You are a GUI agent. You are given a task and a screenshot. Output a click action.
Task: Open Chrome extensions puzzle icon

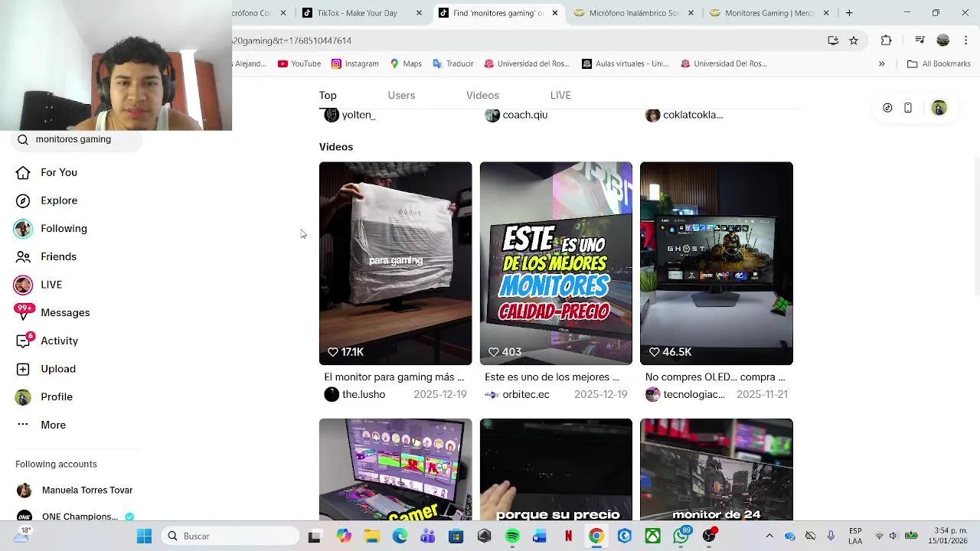(886, 41)
